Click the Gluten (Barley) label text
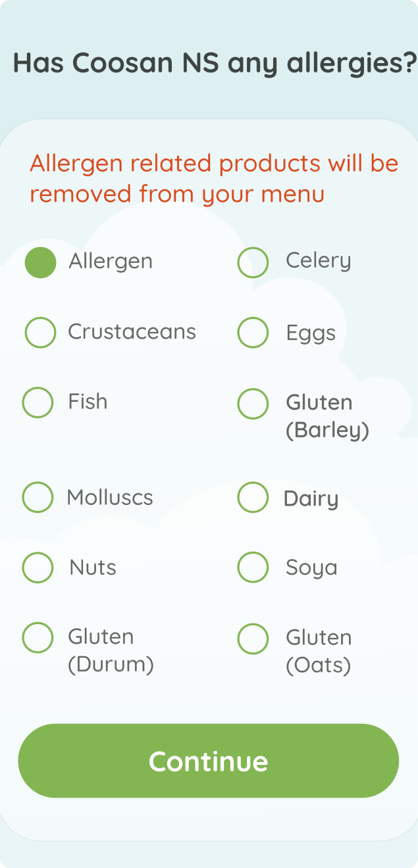Screen dimensions: 418x868 click(327, 416)
